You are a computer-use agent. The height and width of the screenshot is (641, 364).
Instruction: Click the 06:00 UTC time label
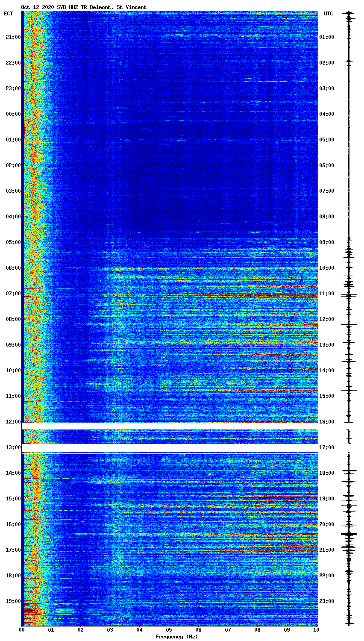point(327,165)
